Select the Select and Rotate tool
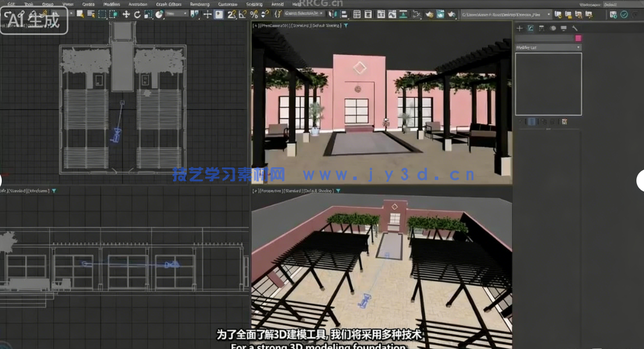The width and height of the screenshot is (644, 349). [138, 14]
